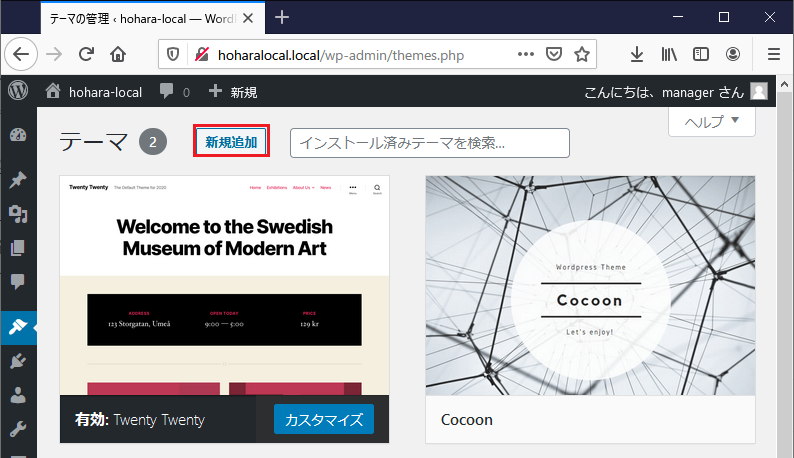Open Posts via the pushpin sidebar icon
Image resolution: width=794 pixels, height=458 pixels.
pos(18,179)
